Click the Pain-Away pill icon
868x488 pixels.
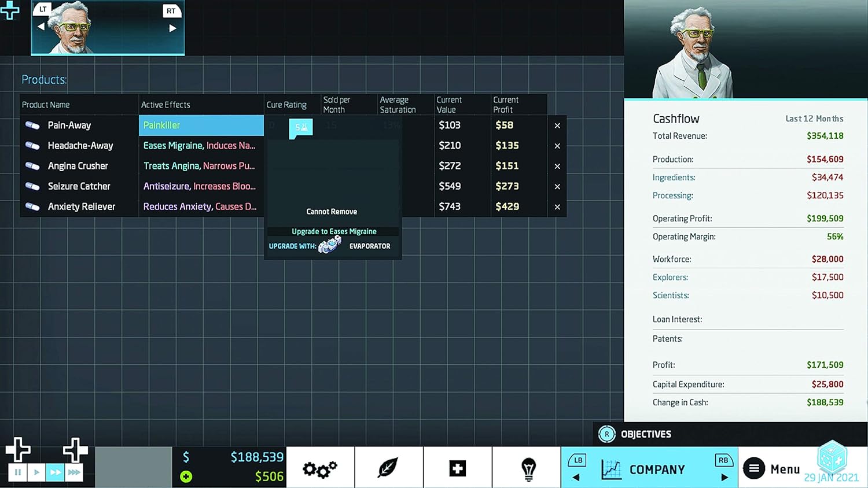point(33,125)
